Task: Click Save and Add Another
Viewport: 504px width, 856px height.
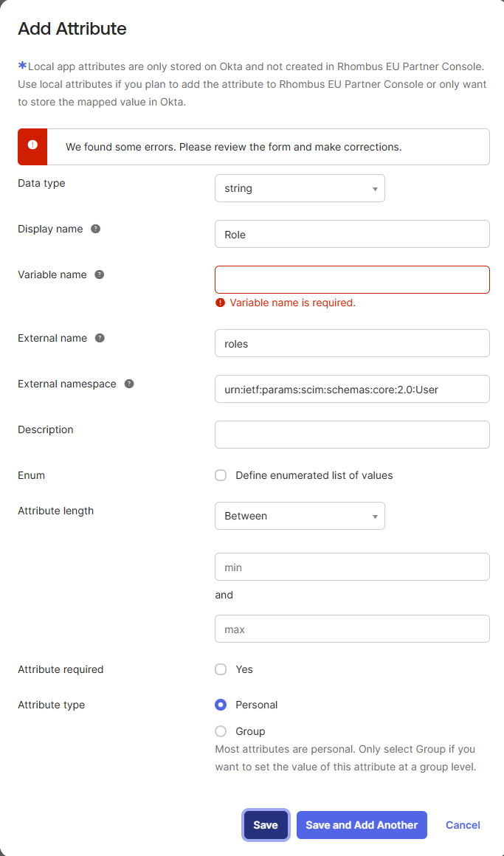Action: point(362,825)
